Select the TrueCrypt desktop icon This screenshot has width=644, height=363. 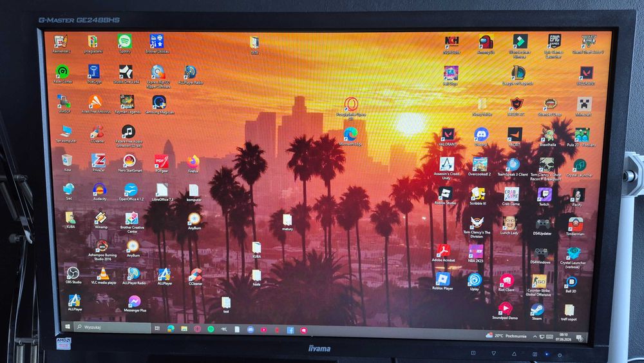(94, 74)
